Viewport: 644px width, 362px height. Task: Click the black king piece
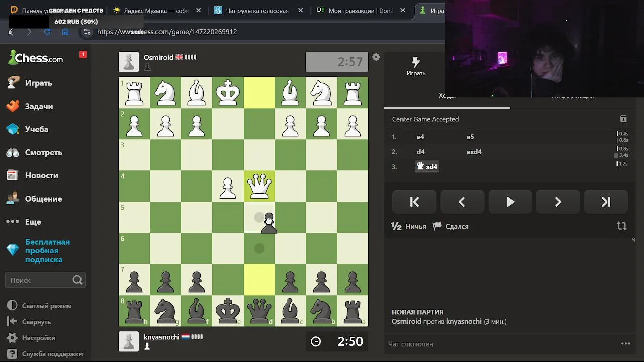[228, 311]
